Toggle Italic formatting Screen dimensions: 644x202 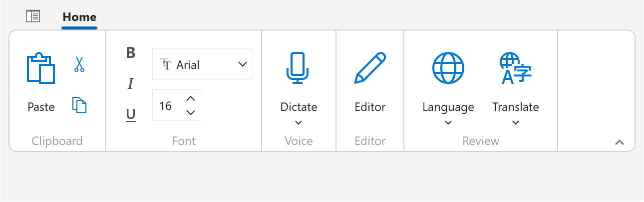coord(130,84)
